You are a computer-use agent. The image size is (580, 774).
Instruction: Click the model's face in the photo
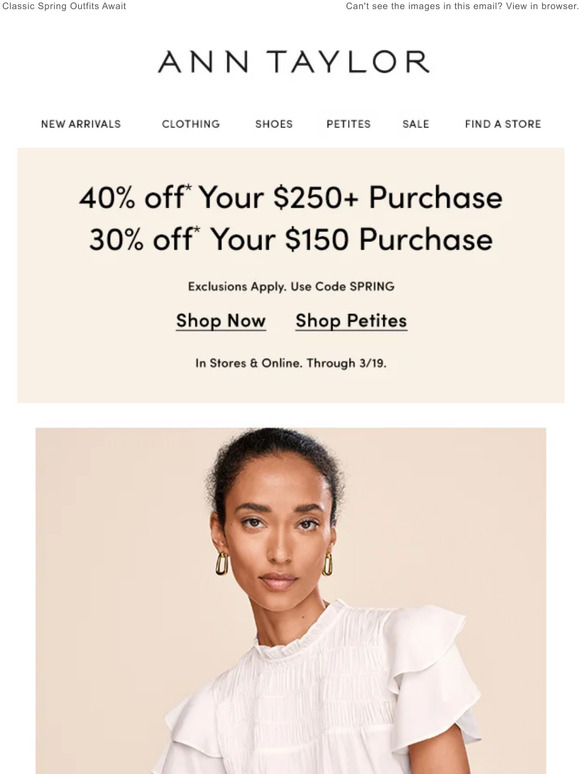279,528
